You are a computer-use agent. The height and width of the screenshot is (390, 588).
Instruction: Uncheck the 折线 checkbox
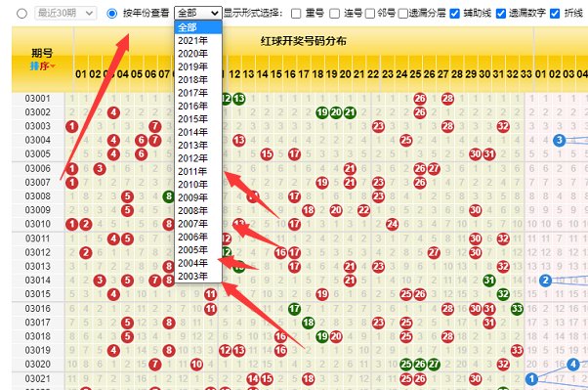555,14
